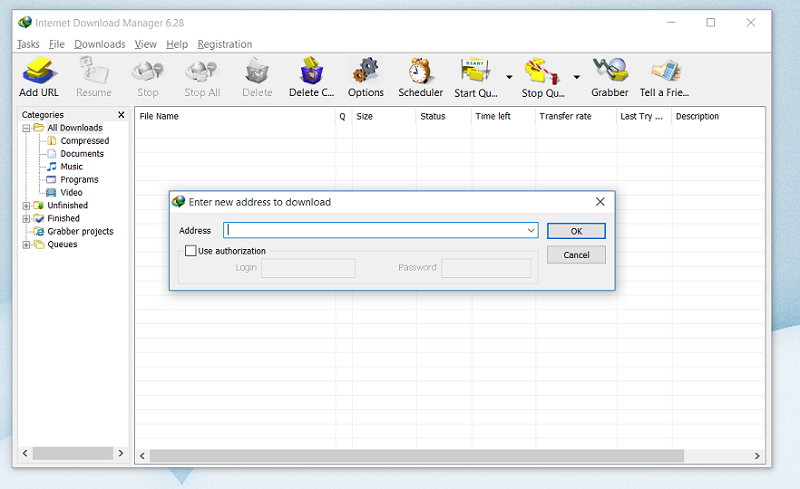Click right arrow of categories scrollbar

pyautogui.click(x=120, y=453)
